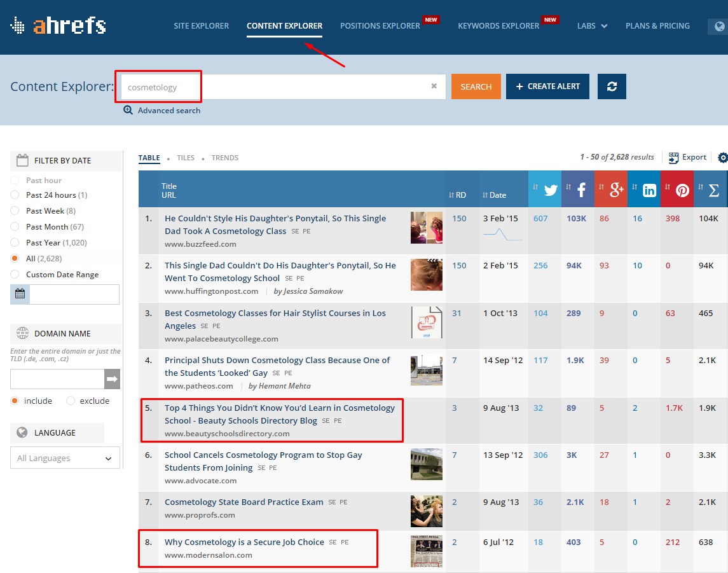Expand the Labs menu
This screenshot has width=728, height=573.
pos(592,26)
